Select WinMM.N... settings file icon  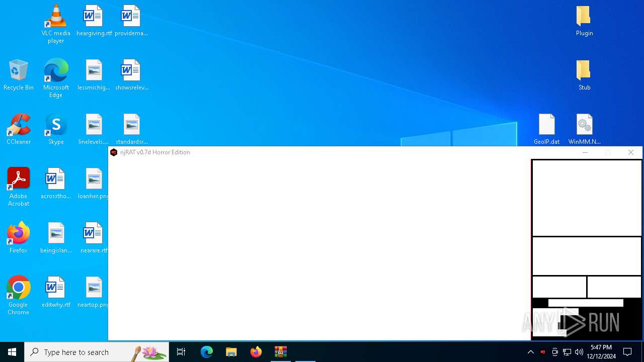pyautogui.click(x=584, y=129)
